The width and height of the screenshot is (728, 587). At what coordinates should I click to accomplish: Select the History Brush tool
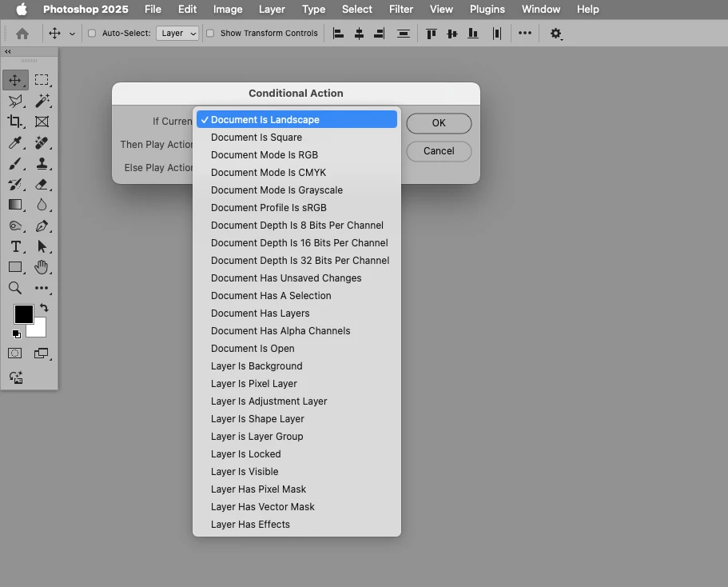(x=15, y=185)
